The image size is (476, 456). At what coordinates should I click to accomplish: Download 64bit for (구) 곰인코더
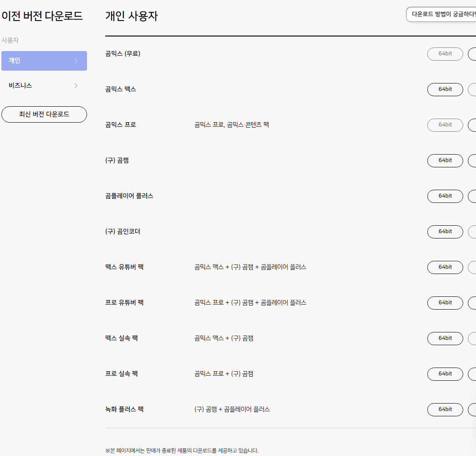point(445,232)
